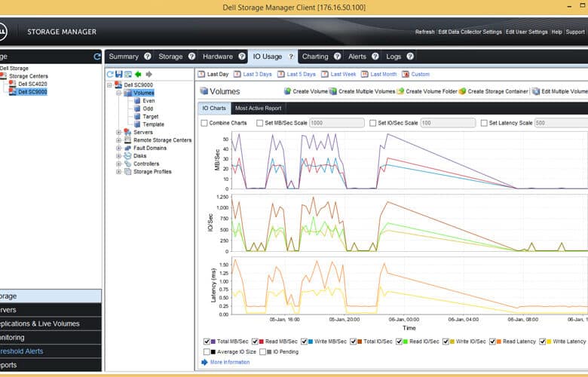This screenshot has width=588, height=377.
Task: Collapse the Volumes tree node
Action: coord(118,93)
